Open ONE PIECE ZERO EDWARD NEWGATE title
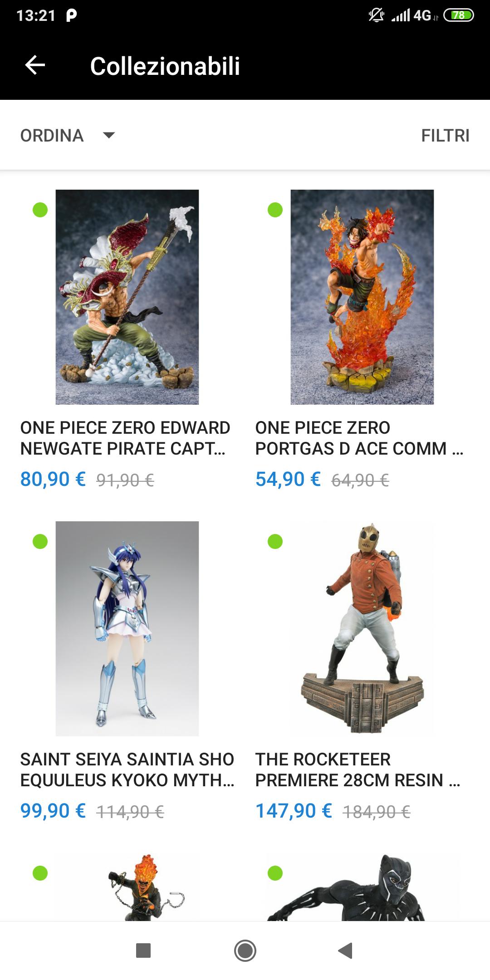The image size is (490, 980). tap(125, 438)
